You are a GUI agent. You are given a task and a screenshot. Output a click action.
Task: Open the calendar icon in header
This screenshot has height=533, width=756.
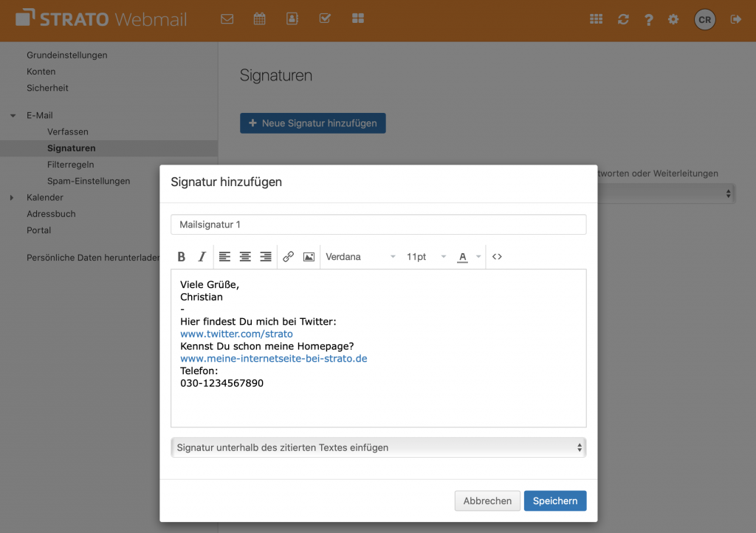(259, 18)
